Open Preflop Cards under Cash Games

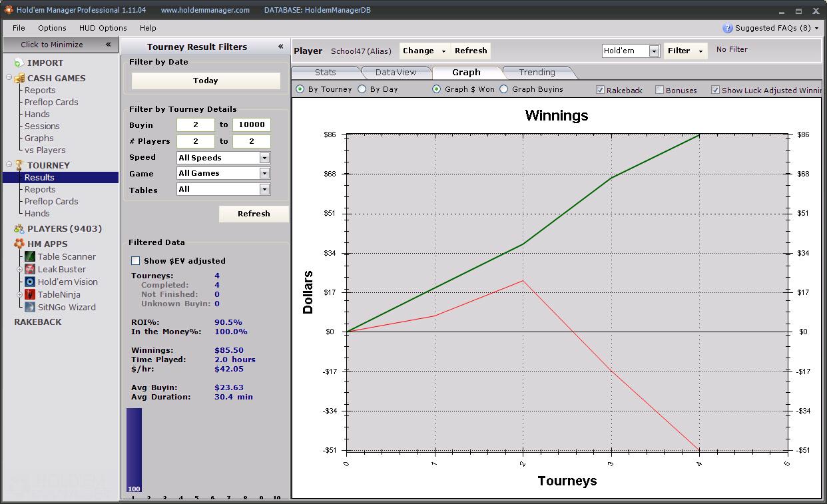(51, 102)
